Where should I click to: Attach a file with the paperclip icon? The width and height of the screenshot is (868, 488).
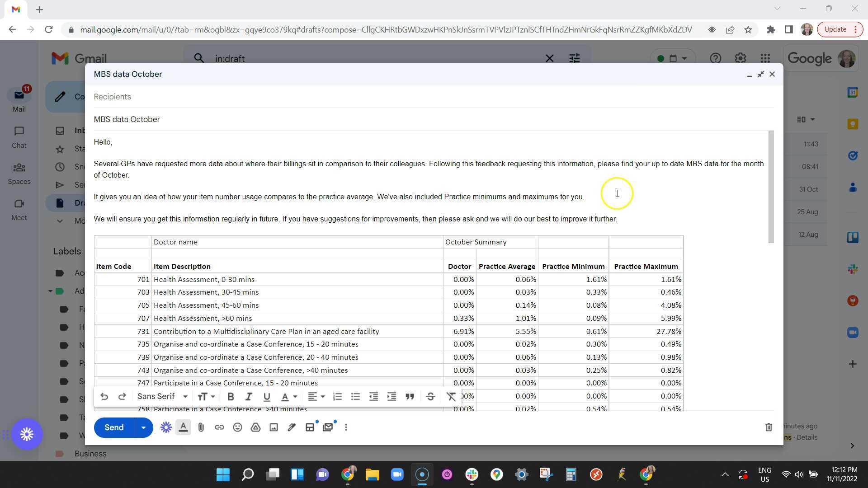click(201, 427)
